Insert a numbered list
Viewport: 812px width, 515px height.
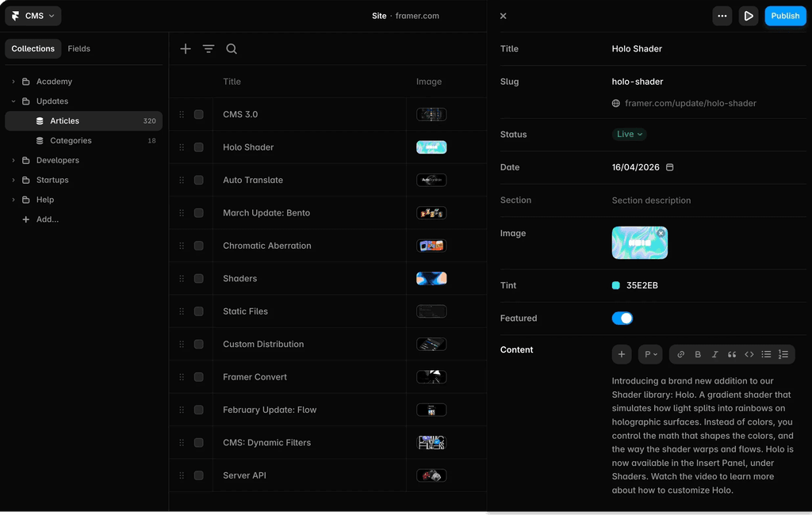pos(783,354)
